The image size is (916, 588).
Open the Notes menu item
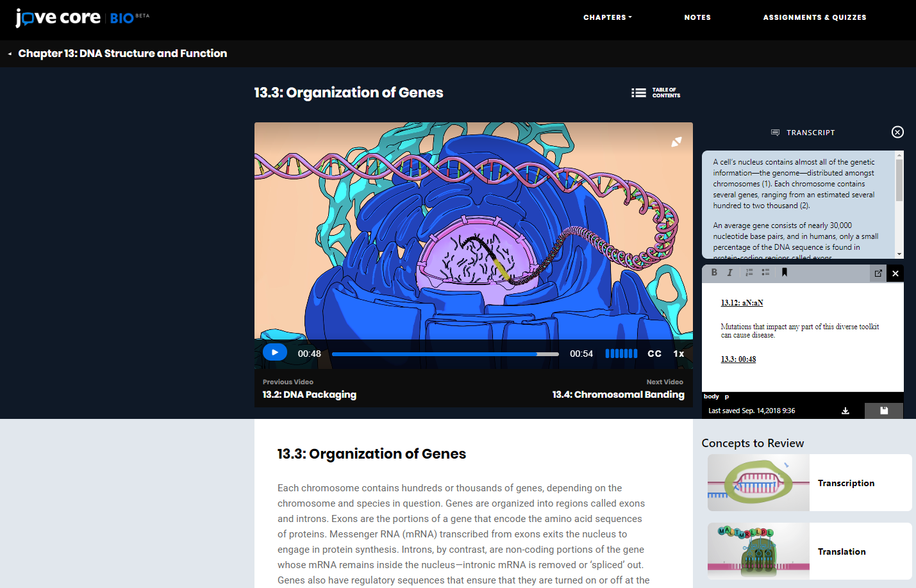click(x=697, y=17)
